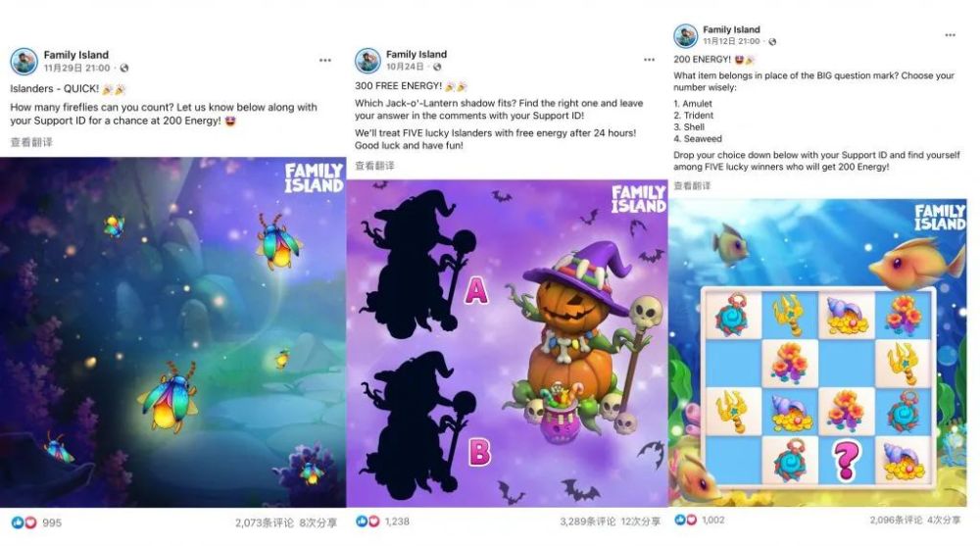Open the 2,073 comments on fireflies post
The image size is (980, 546).
click(x=264, y=522)
